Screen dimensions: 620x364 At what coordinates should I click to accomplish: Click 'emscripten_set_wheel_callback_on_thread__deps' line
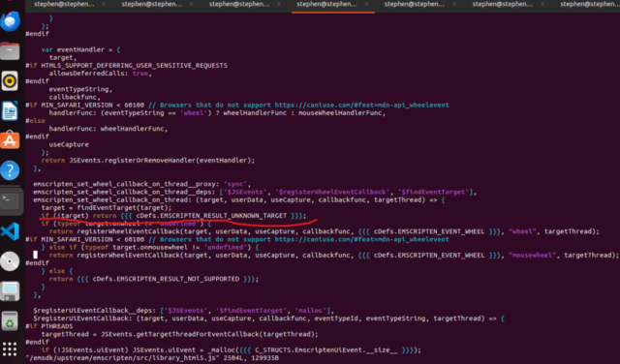pyautogui.click(x=255, y=192)
